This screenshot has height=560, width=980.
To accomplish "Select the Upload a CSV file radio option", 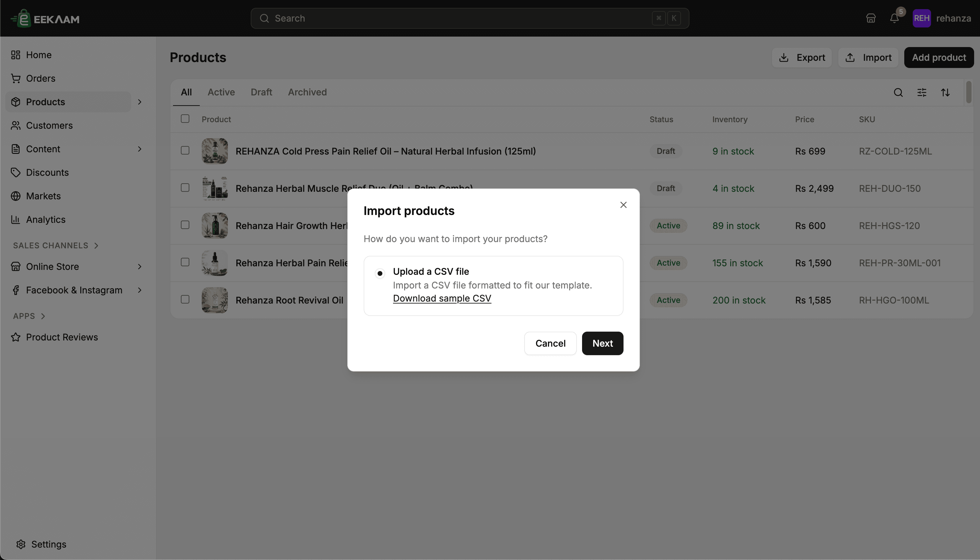I will point(380,273).
